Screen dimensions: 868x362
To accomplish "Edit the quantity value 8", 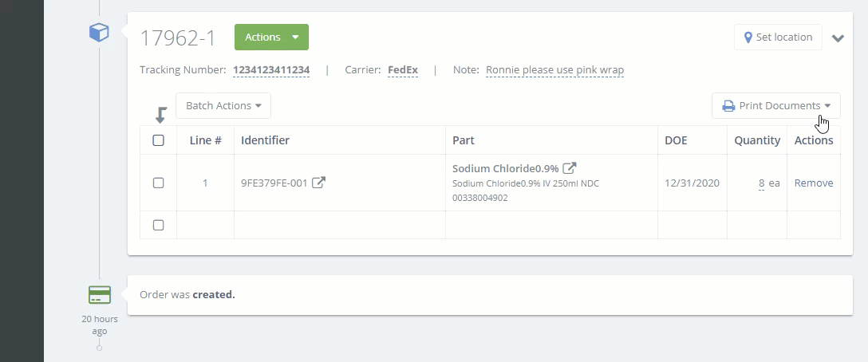I will [x=762, y=183].
